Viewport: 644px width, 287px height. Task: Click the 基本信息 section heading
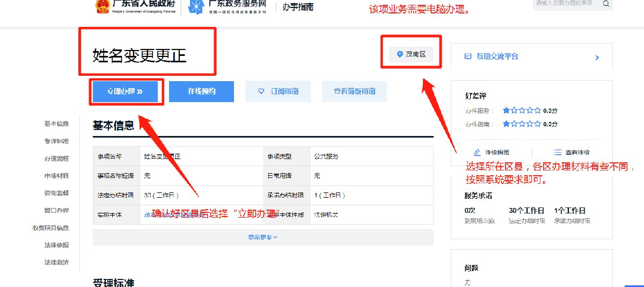pyautogui.click(x=113, y=126)
